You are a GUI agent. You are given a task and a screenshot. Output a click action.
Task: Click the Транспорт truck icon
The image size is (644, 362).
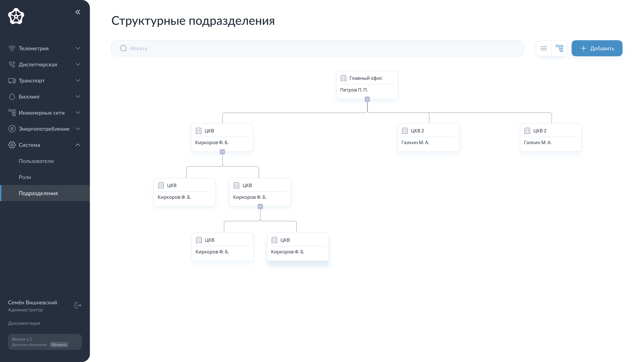tap(12, 80)
